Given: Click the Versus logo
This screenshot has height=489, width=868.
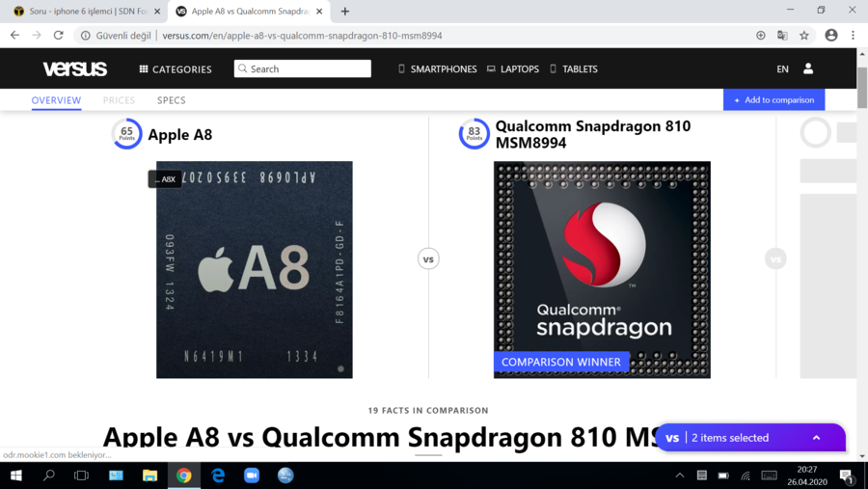Looking at the screenshot, I should pos(74,68).
